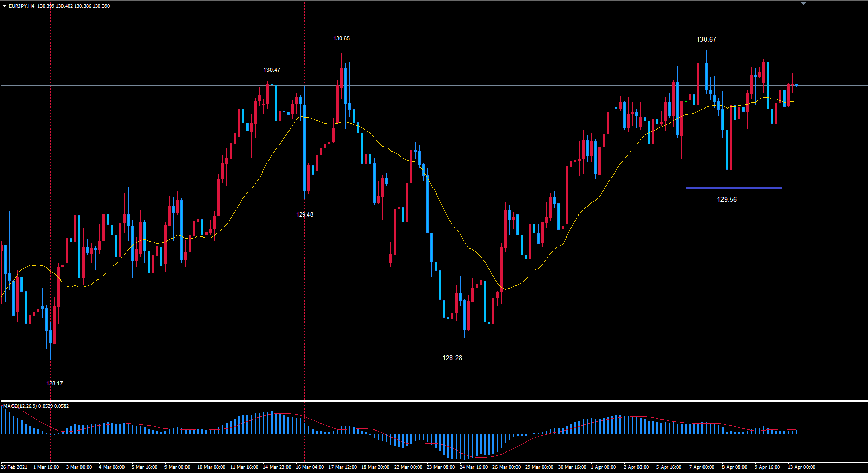Image resolution: width=868 pixels, height=473 pixels.
Task: Select the 130.47 price label
Action: click(x=272, y=70)
